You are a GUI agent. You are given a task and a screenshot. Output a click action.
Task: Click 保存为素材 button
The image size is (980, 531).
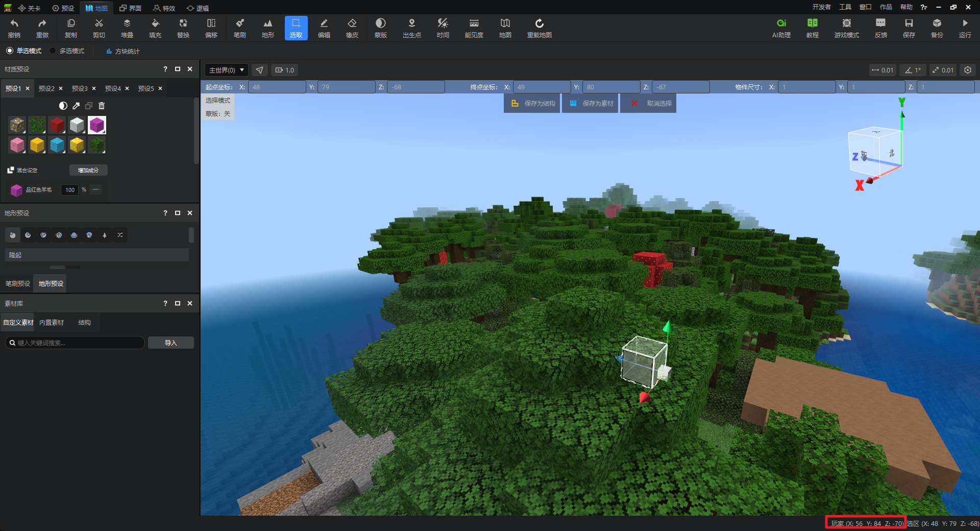click(591, 103)
